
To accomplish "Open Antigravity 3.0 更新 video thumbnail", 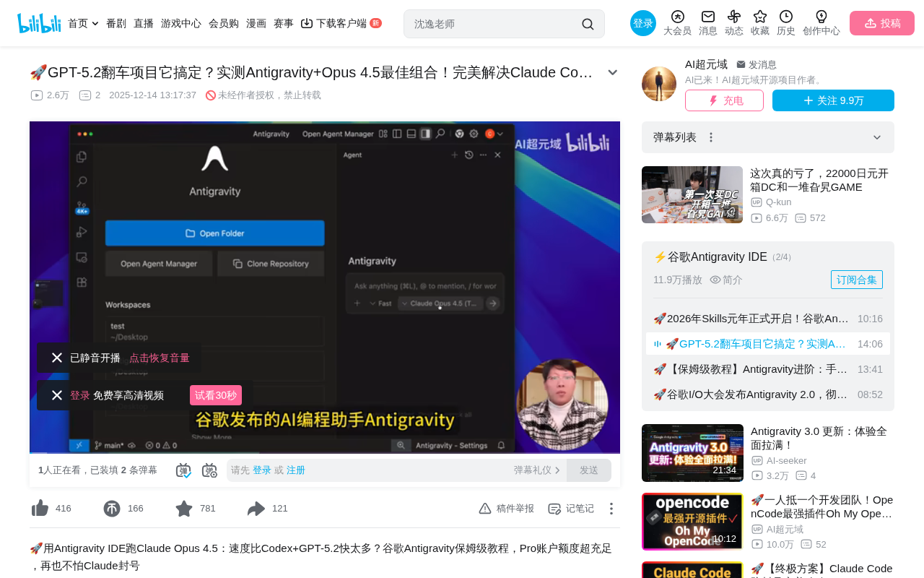I will [x=692, y=453].
